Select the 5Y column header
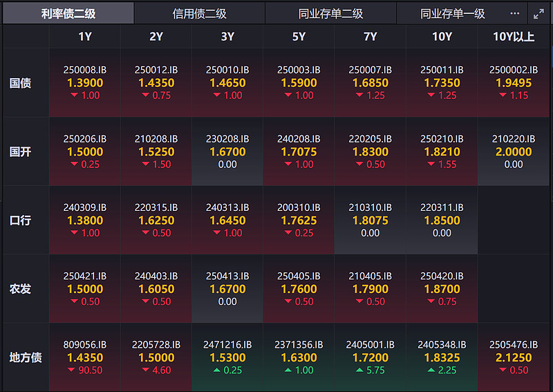The image size is (553, 392). 299,37
